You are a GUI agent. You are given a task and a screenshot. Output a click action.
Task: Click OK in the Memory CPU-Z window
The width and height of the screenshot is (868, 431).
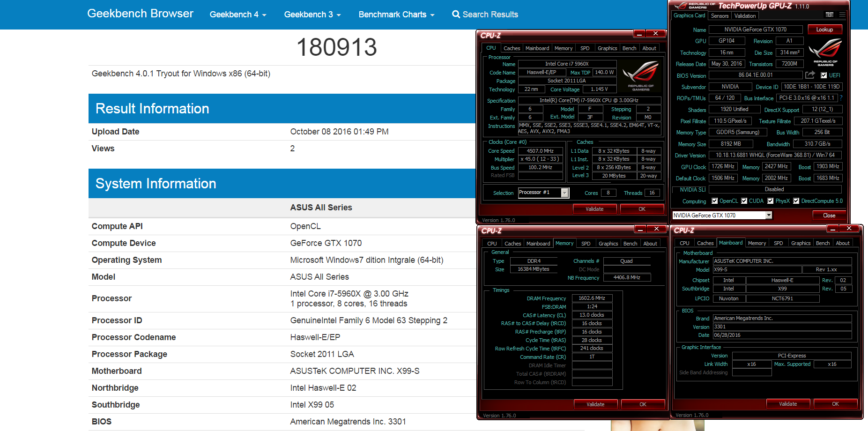tap(643, 404)
